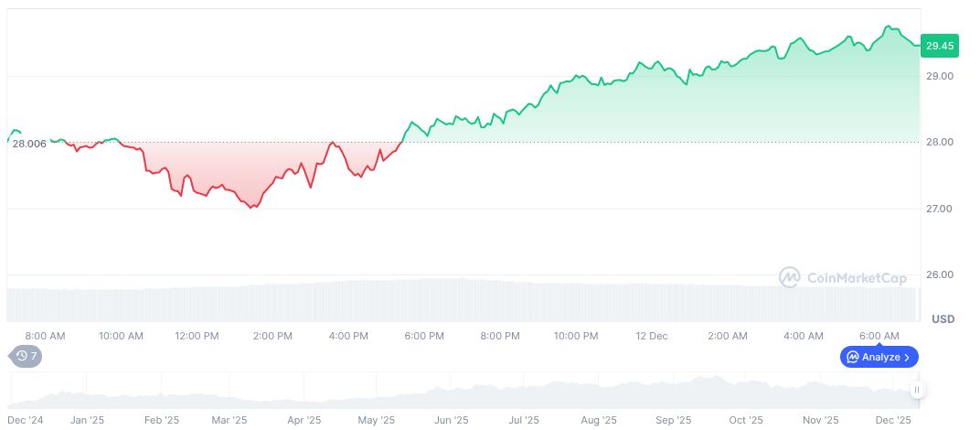Screen dimensions: 980x430
Task: Click the sparkle icon inside Analyze button
Action: tap(852, 357)
